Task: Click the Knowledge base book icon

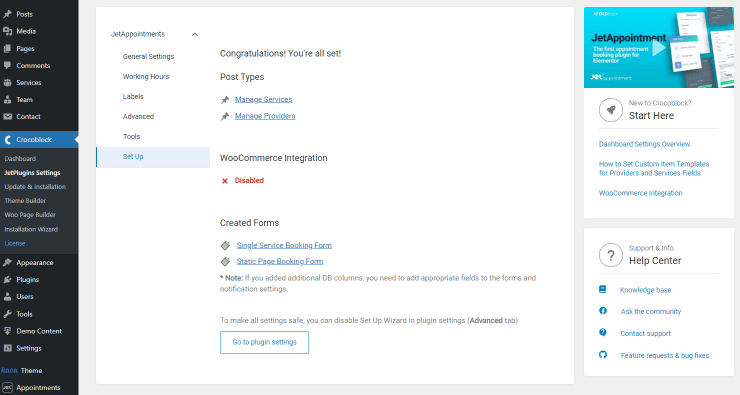Action: (603, 289)
